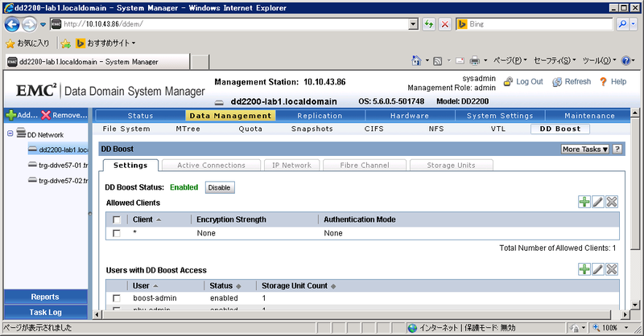Go forward with browser forward arrow

[x=29, y=24]
